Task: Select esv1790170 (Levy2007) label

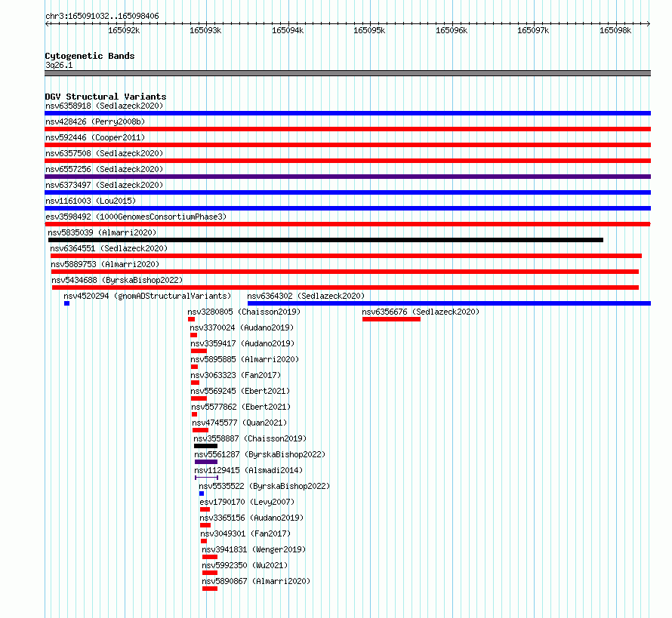Action: tap(247, 502)
